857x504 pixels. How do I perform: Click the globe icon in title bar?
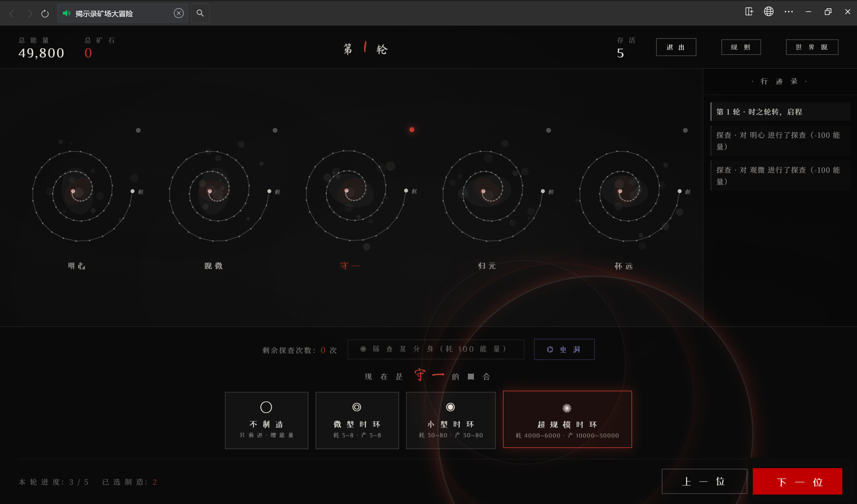(x=769, y=11)
